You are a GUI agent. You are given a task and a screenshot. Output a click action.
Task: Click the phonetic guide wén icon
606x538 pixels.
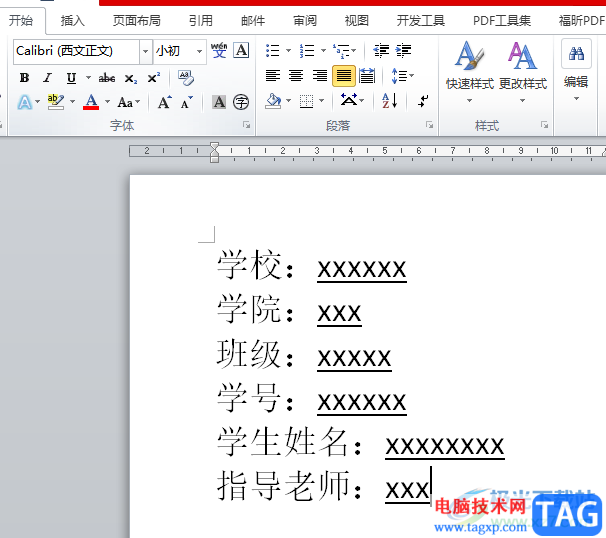(x=219, y=50)
